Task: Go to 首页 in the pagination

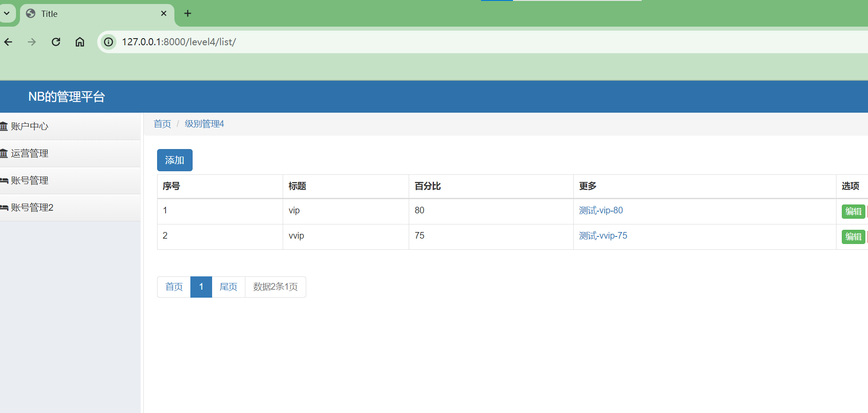Action: tap(174, 287)
